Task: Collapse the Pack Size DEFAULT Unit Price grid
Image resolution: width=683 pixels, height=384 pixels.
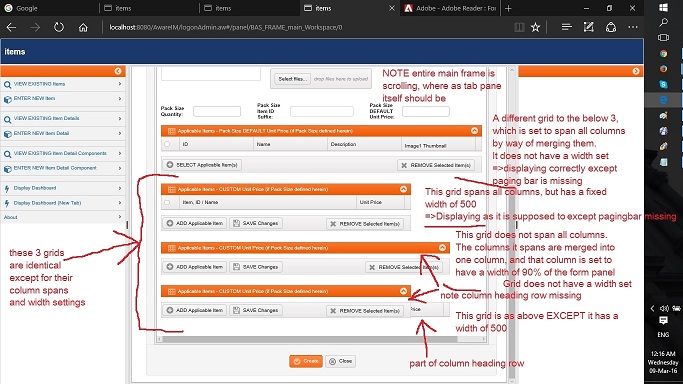Action: click(474, 131)
